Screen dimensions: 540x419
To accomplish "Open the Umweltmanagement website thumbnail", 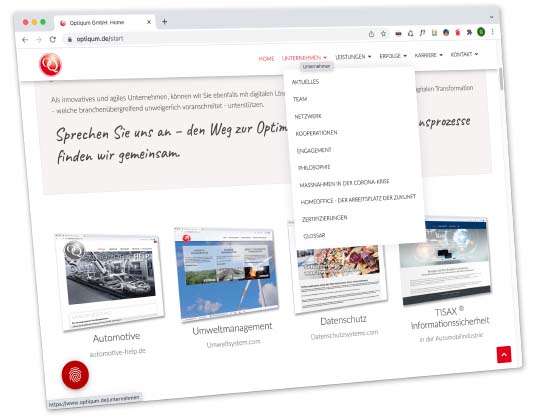I will (x=226, y=274).
